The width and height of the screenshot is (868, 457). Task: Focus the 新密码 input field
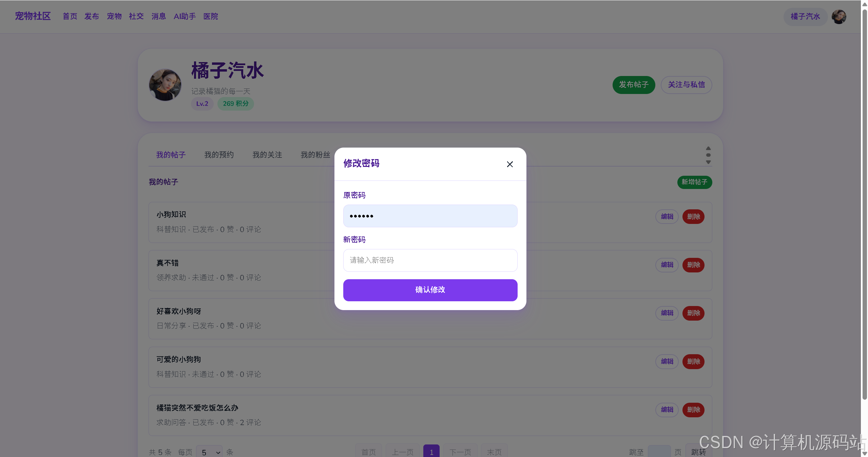tap(430, 260)
